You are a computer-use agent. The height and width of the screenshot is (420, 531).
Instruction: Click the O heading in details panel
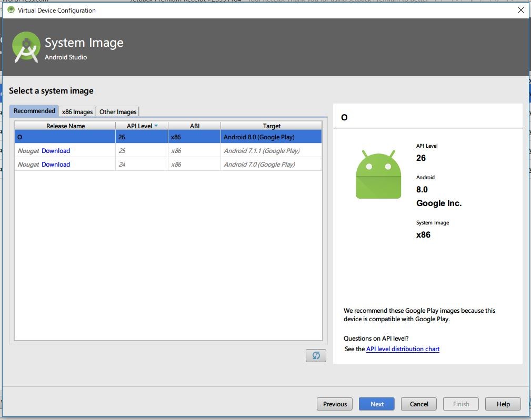tap(344, 117)
